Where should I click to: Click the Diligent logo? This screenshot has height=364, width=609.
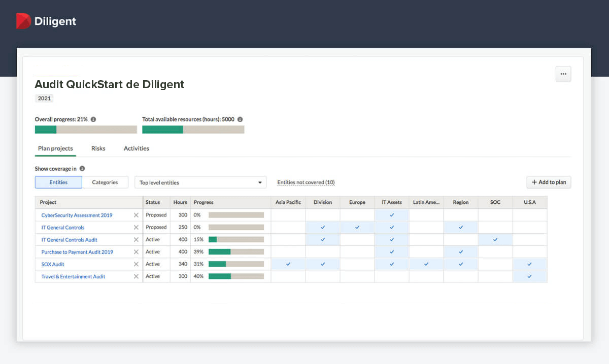[x=46, y=21]
